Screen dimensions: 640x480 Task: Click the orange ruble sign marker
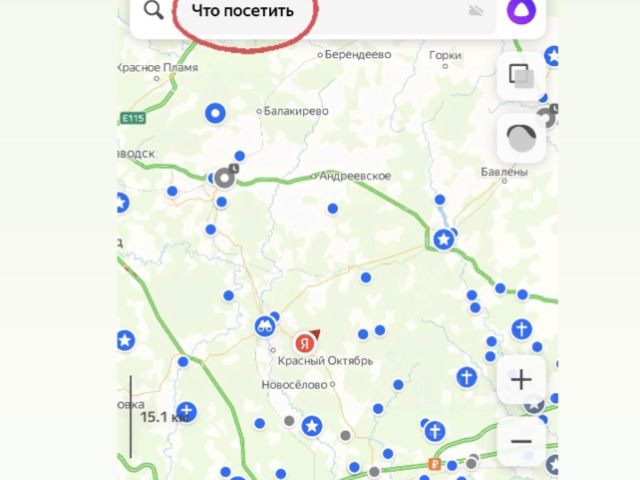435,464
